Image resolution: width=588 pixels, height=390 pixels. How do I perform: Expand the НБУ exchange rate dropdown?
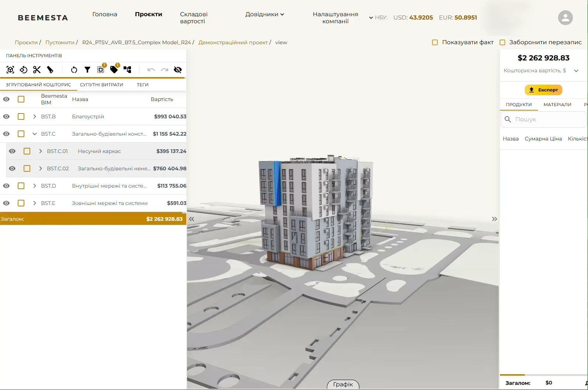(x=371, y=18)
